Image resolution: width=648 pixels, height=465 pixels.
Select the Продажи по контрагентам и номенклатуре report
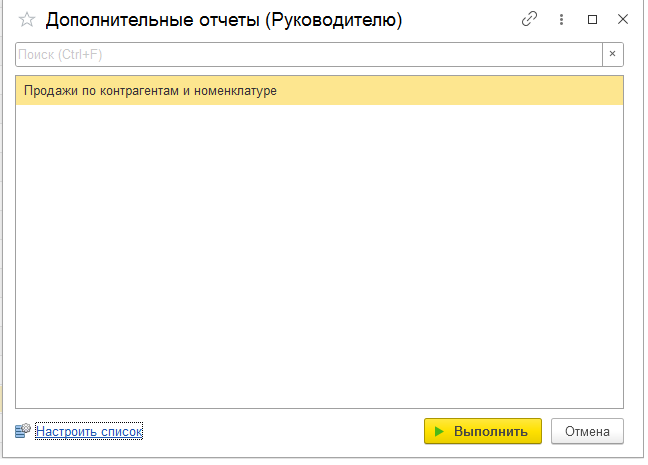[x=319, y=91]
